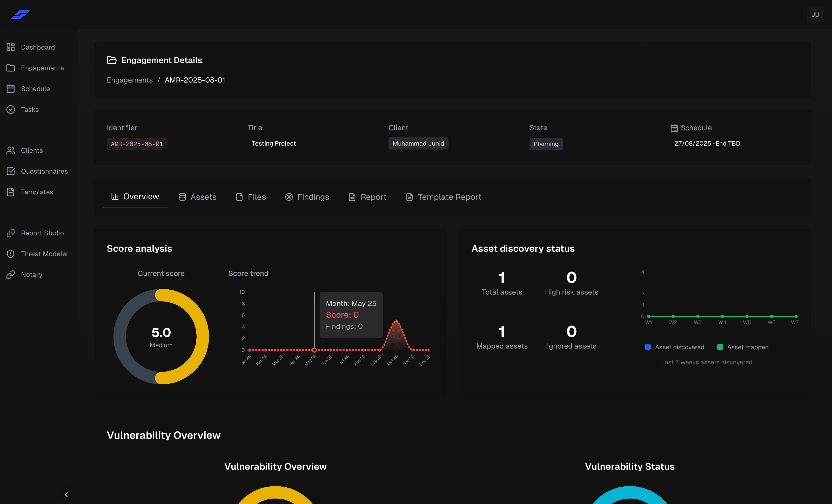The width and height of the screenshot is (832, 504).
Task: Toggle the Asset mapped legend item
Action: [743, 347]
